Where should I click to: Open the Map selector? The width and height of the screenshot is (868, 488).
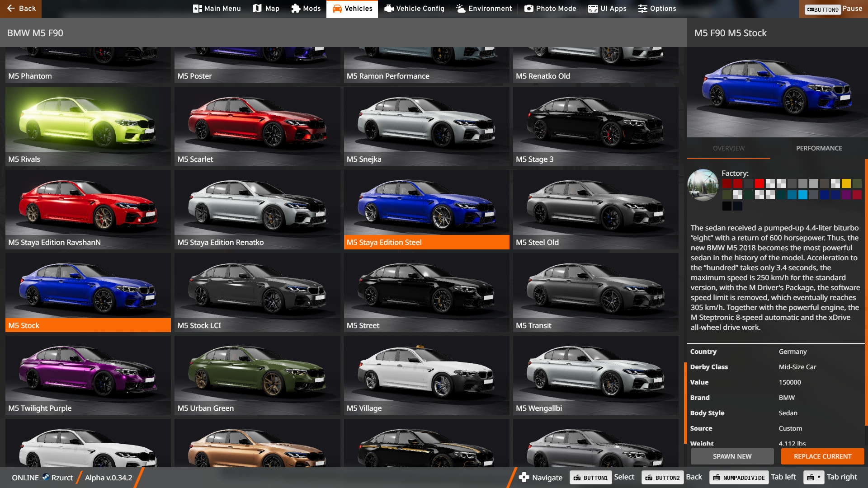click(x=266, y=9)
